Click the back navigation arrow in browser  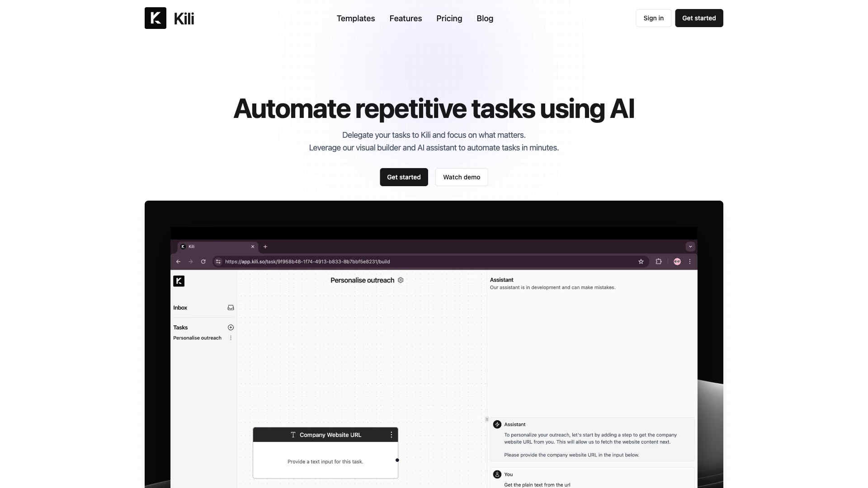coord(179,262)
